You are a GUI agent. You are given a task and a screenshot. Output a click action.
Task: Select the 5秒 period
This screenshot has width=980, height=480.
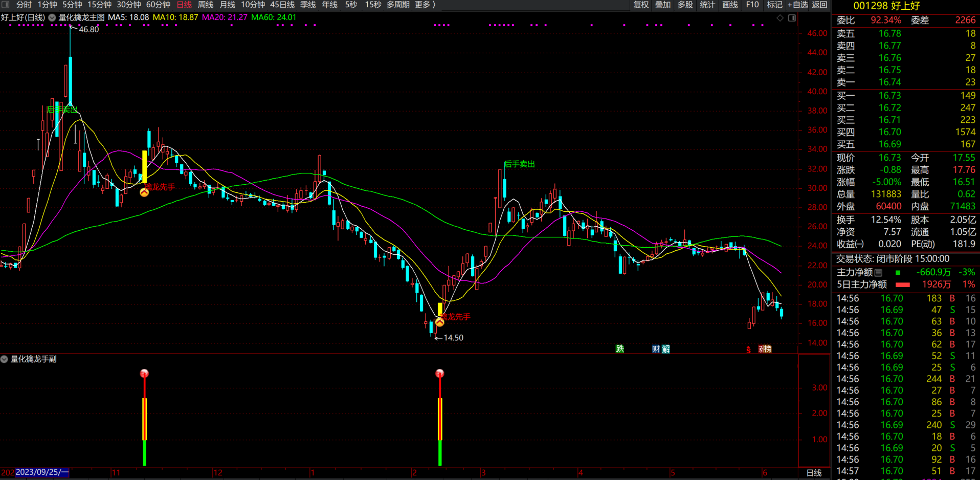coord(351,5)
